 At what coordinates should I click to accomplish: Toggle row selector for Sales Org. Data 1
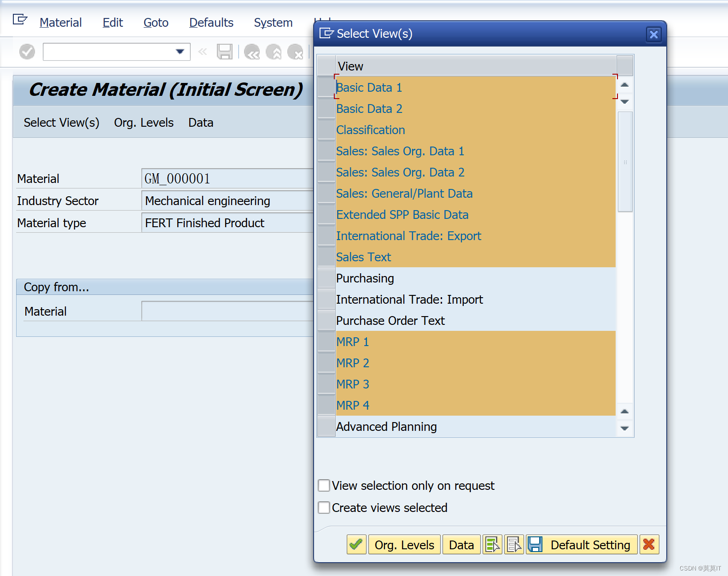pyautogui.click(x=326, y=151)
